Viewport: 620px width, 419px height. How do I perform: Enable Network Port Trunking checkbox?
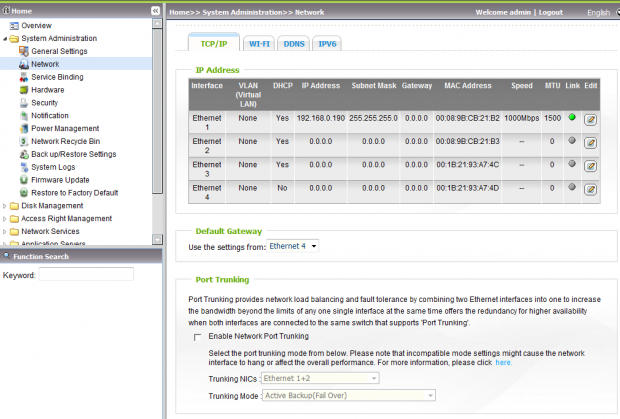pyautogui.click(x=197, y=337)
